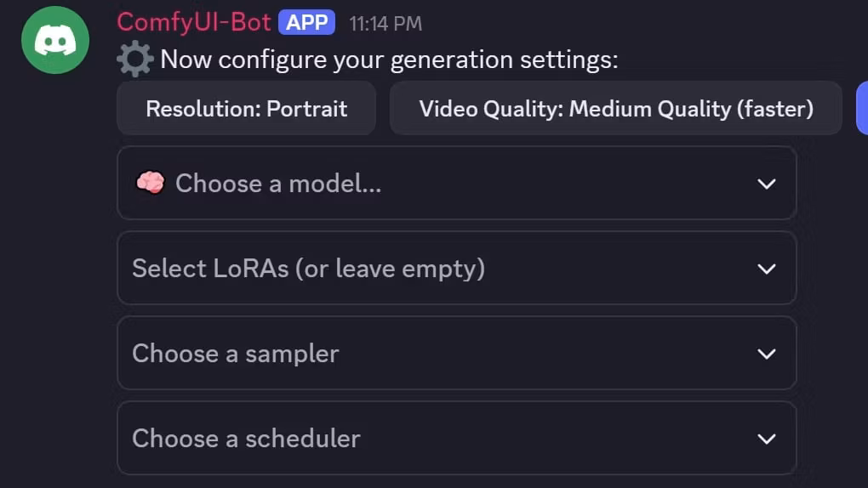
Task: Toggle the Medium Quality (faster) video setting
Action: [x=615, y=109]
